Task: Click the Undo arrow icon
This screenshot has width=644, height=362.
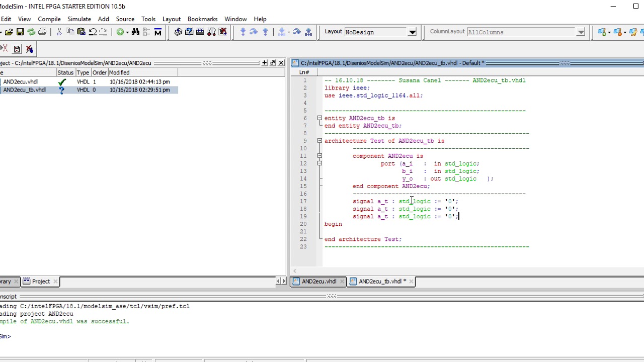Action: click(93, 32)
